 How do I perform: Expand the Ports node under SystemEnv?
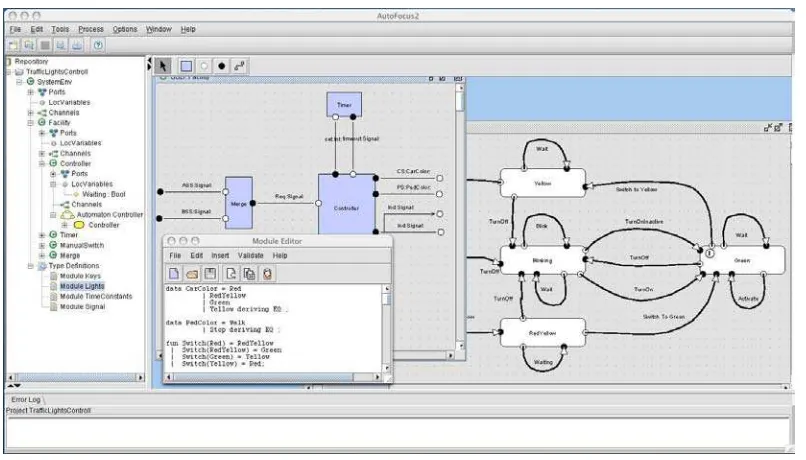30,92
